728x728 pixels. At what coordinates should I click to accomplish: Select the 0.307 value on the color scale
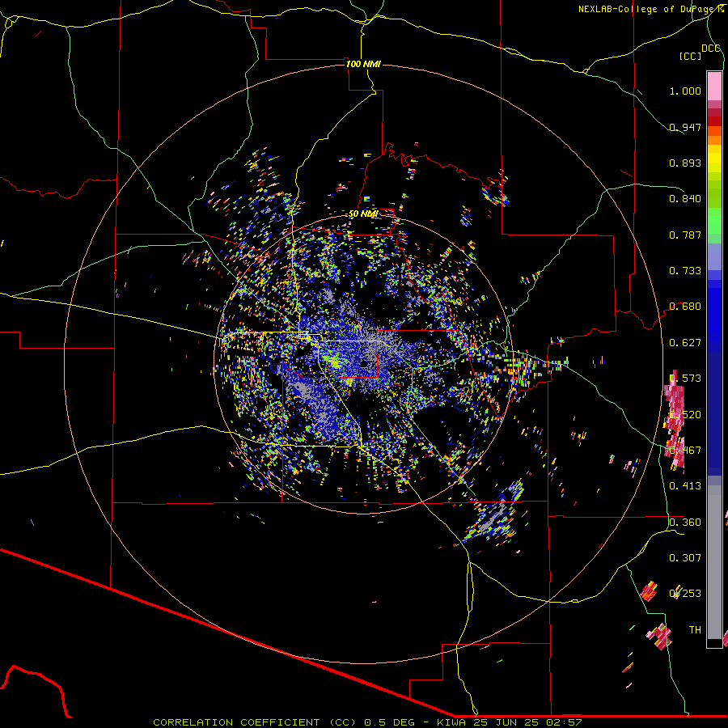685,558
